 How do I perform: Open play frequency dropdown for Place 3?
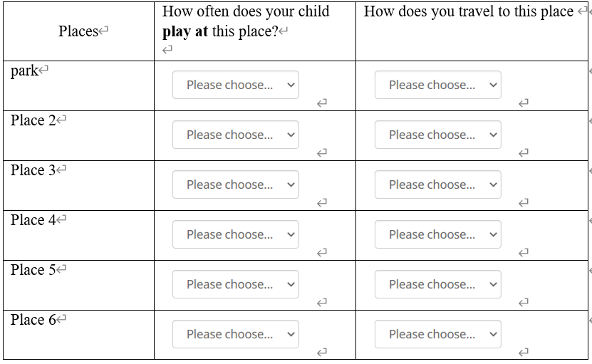pos(235,184)
